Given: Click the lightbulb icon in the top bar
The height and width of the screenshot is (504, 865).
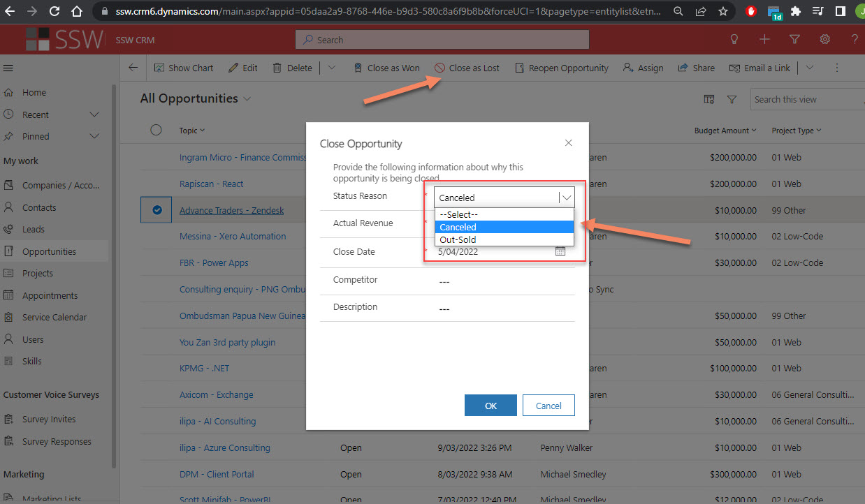Looking at the screenshot, I should tap(734, 40).
